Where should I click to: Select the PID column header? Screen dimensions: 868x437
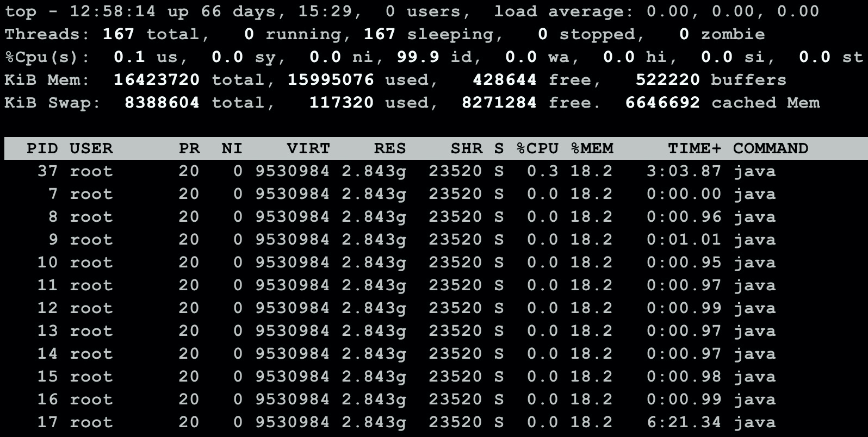(x=42, y=148)
